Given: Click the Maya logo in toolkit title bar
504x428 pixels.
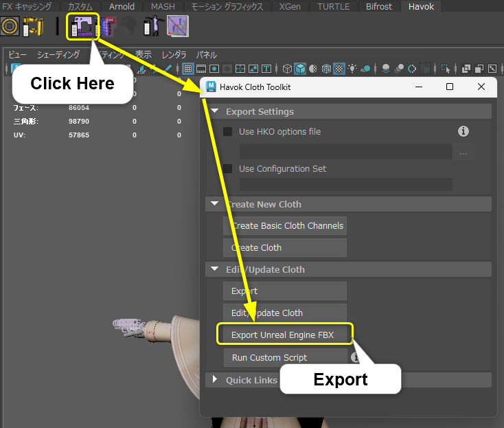Looking at the screenshot, I should (x=211, y=87).
